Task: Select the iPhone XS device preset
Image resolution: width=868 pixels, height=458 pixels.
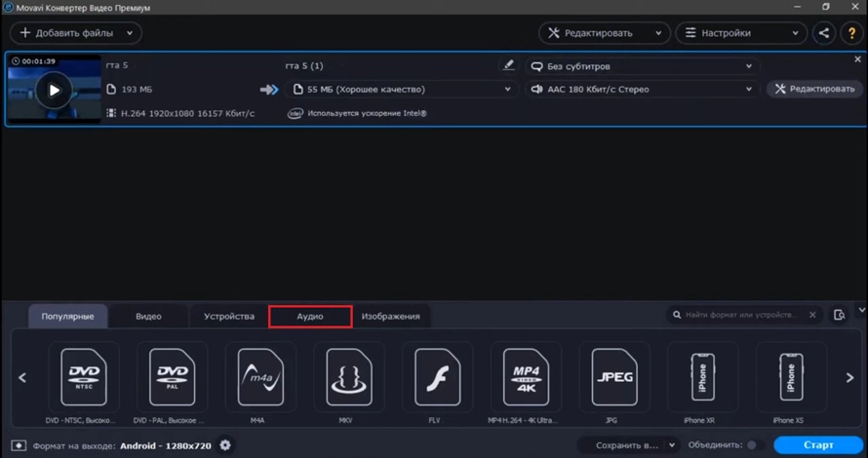Action: pyautogui.click(x=791, y=377)
